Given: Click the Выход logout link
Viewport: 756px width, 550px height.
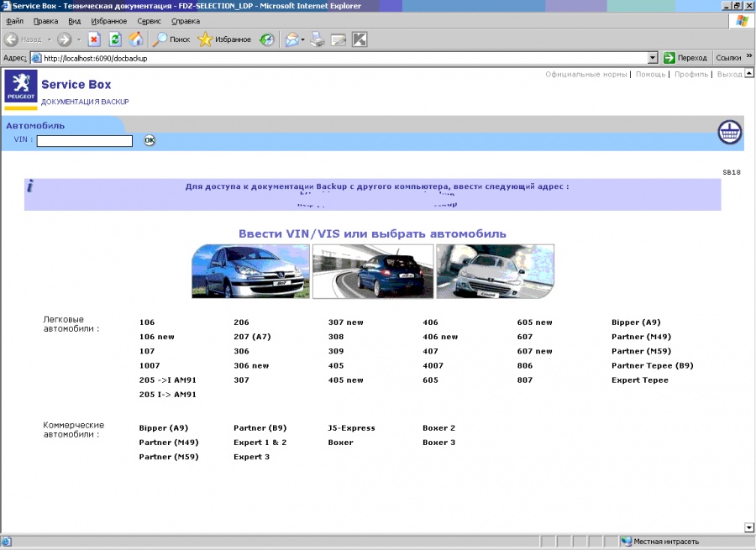Looking at the screenshot, I should (729, 74).
